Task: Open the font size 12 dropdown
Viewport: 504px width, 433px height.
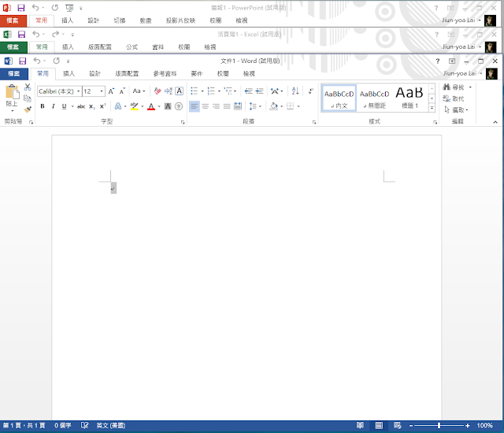Action: (x=102, y=91)
